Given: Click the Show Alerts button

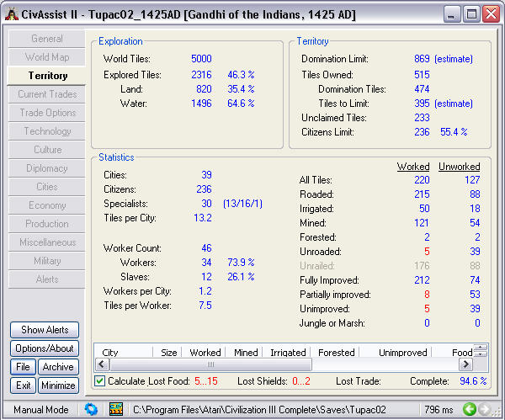Looking at the screenshot, I should [x=45, y=330].
